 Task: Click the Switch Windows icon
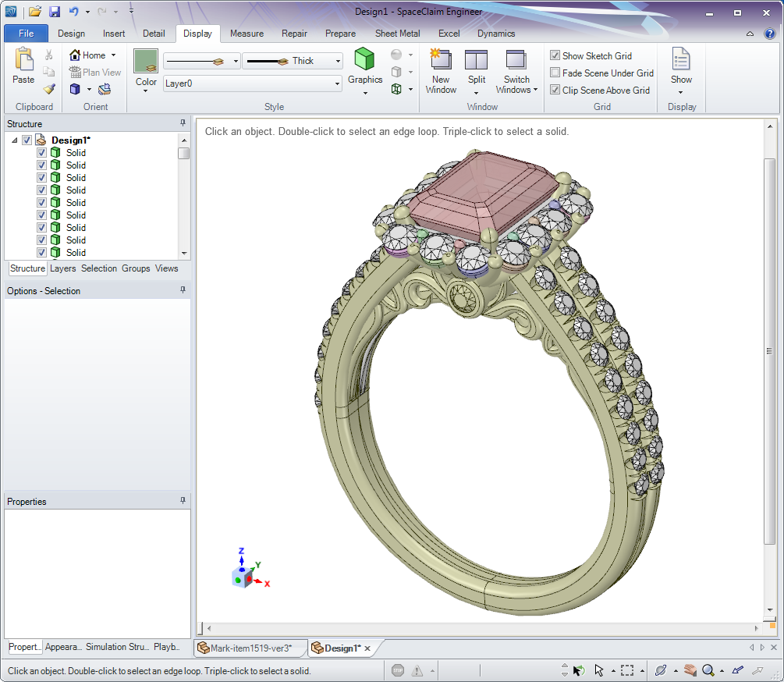pyautogui.click(x=516, y=60)
